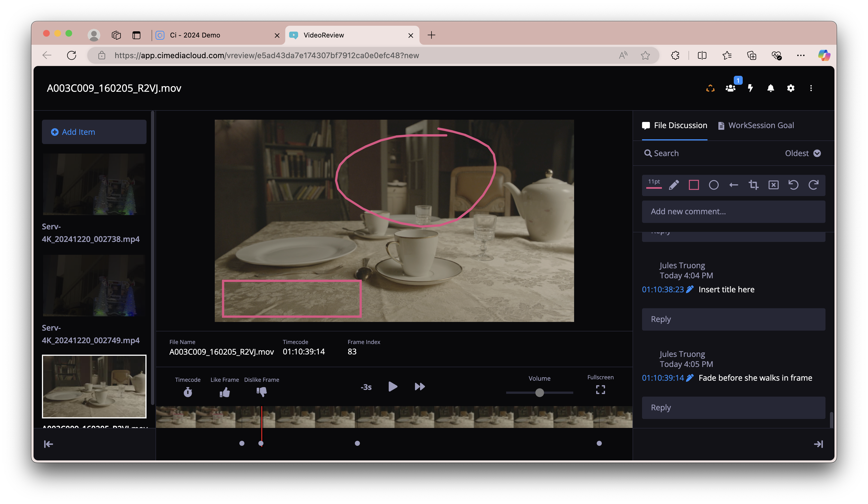The image size is (868, 504).
Task: Open browser Collections icon
Action: tap(752, 55)
